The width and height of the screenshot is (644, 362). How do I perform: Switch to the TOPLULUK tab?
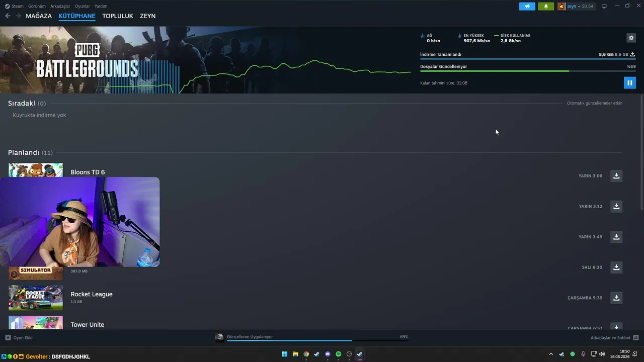118,16
